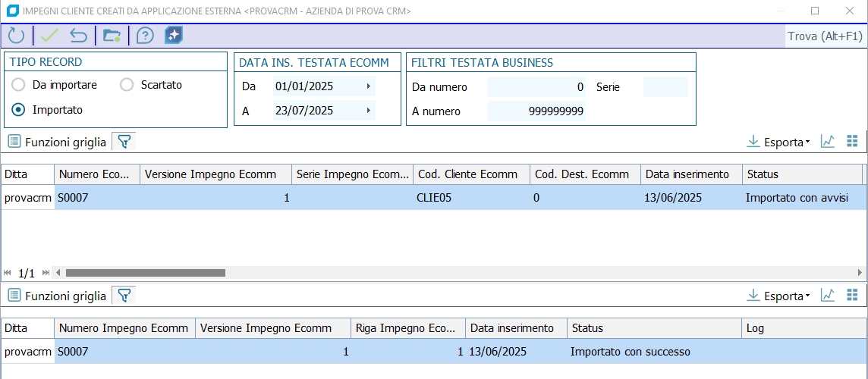Open the 'Da' date picker arrow
868x379 pixels.
click(x=369, y=86)
